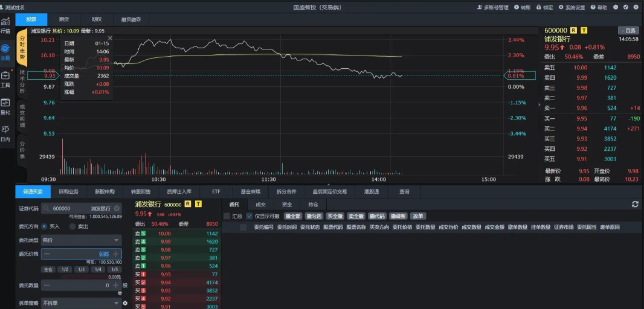Enable the 汇总 checkbox
644x309 pixels.
[x=227, y=216]
